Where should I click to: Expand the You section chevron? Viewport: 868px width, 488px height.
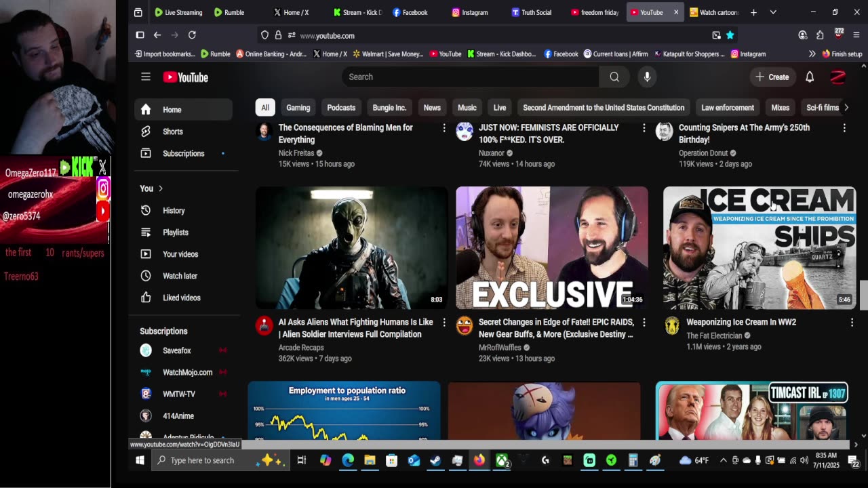click(x=161, y=188)
